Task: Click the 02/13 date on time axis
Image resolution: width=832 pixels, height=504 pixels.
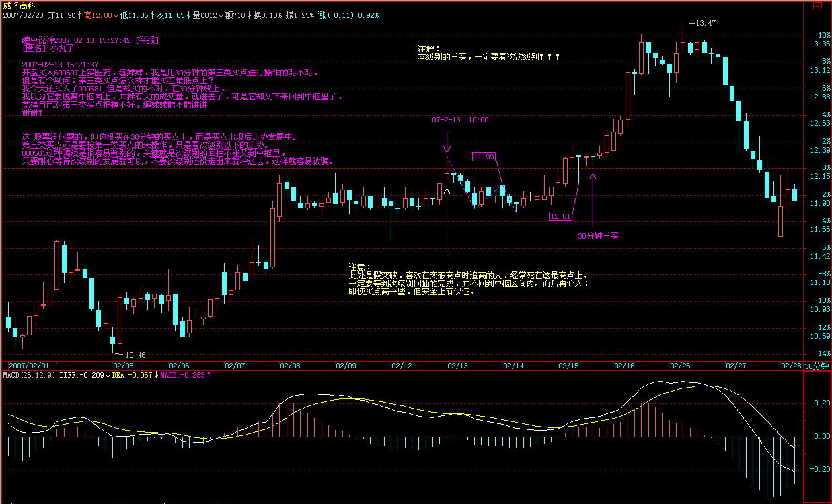Action: click(x=457, y=366)
